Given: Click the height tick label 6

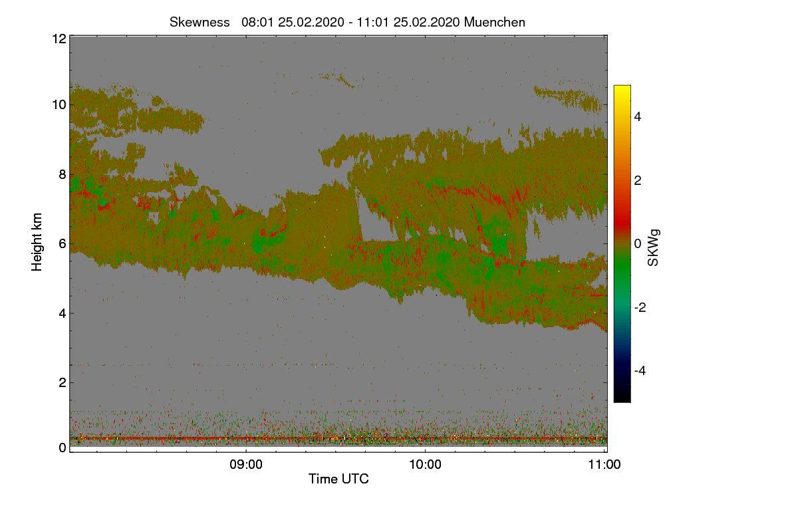Looking at the screenshot, I should click(x=63, y=243).
